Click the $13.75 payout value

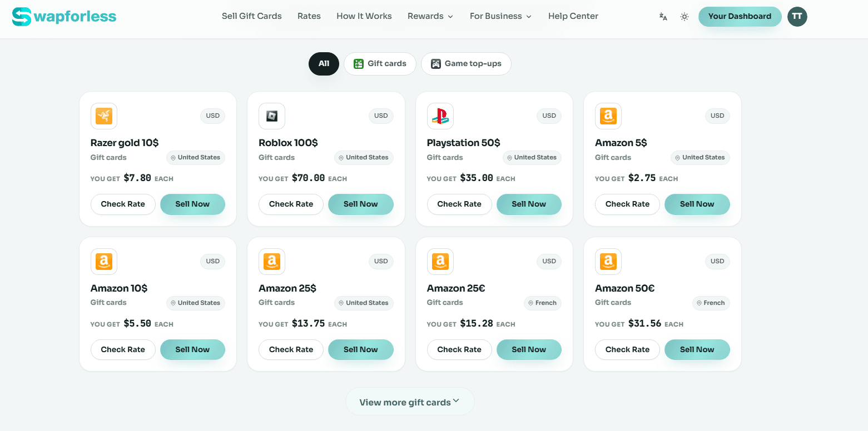point(309,324)
